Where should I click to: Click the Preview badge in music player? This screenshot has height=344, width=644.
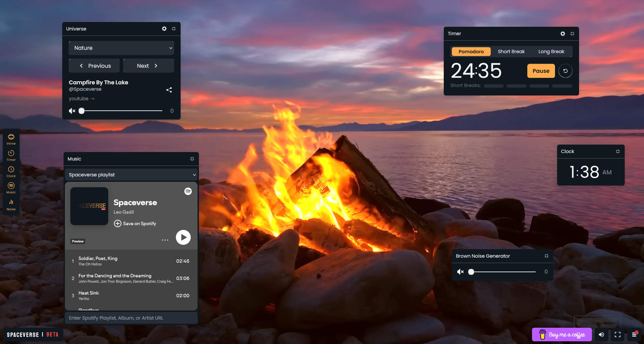point(78,241)
